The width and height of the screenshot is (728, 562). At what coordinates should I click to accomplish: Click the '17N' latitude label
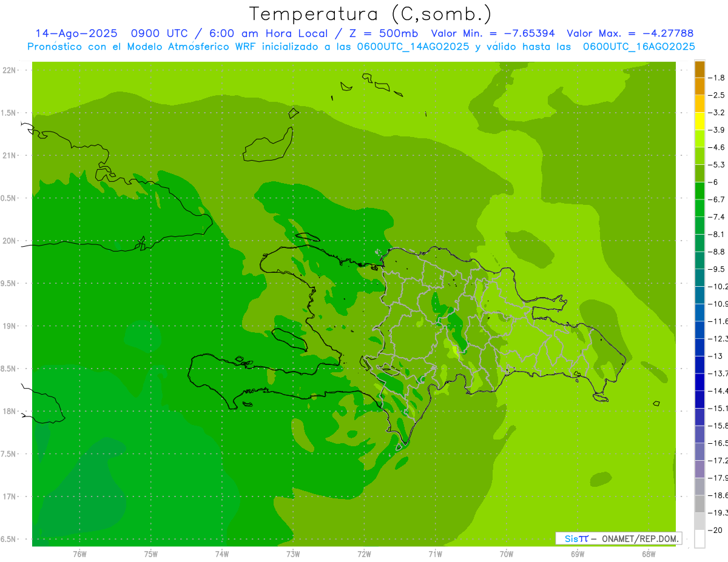click(10, 497)
